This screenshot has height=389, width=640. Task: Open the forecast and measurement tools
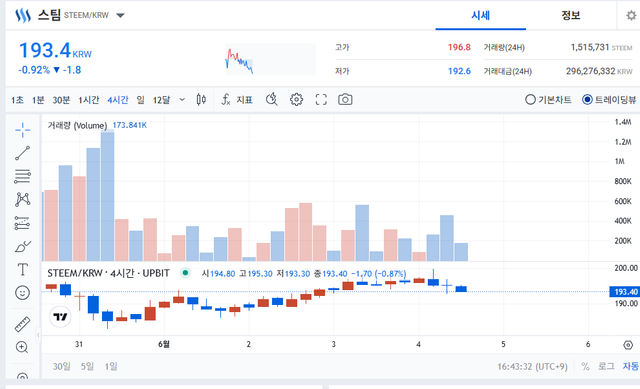coord(22,223)
